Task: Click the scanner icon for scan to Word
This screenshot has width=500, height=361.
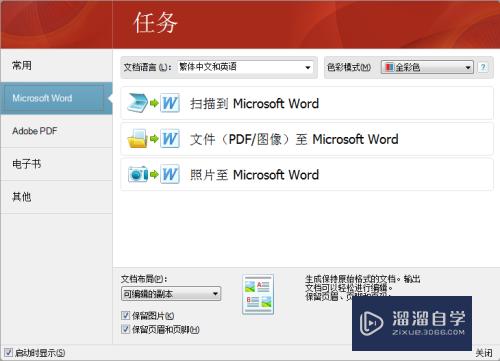Action: pos(137,103)
